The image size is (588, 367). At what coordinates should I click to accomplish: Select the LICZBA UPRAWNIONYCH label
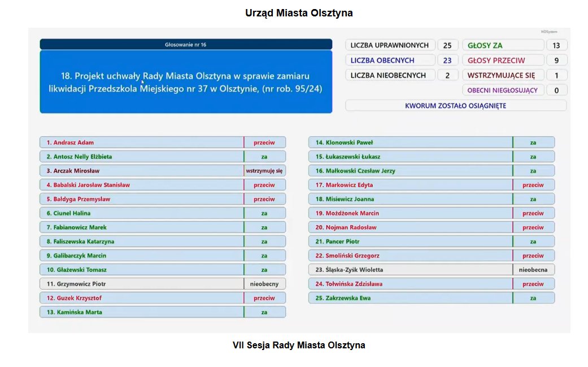tap(390, 45)
